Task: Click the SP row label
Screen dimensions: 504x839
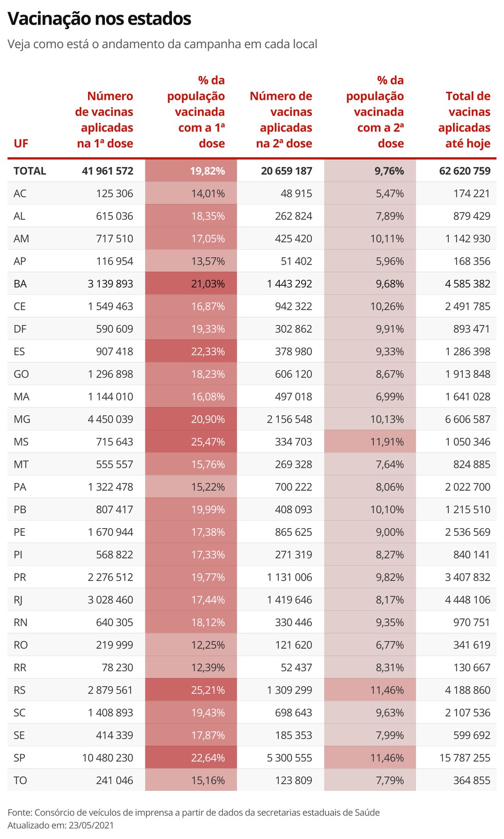Action: coord(19,758)
